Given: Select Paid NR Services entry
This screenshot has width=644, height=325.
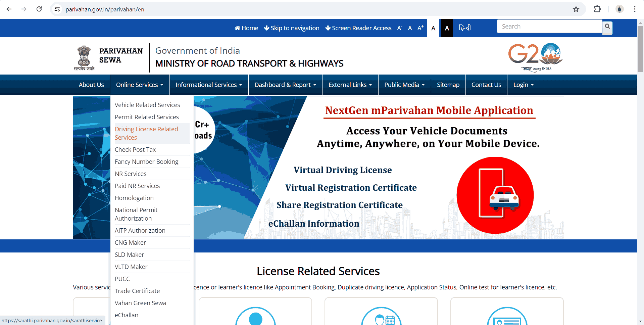Looking at the screenshot, I should click(x=152, y=186).
